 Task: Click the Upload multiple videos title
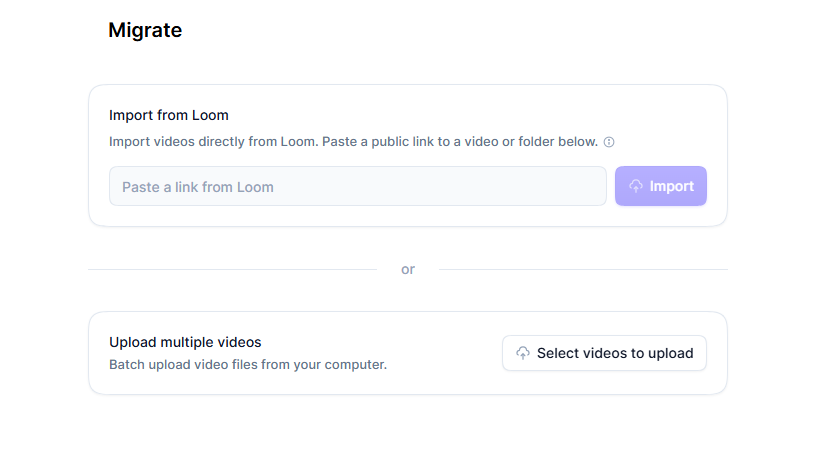(x=185, y=342)
